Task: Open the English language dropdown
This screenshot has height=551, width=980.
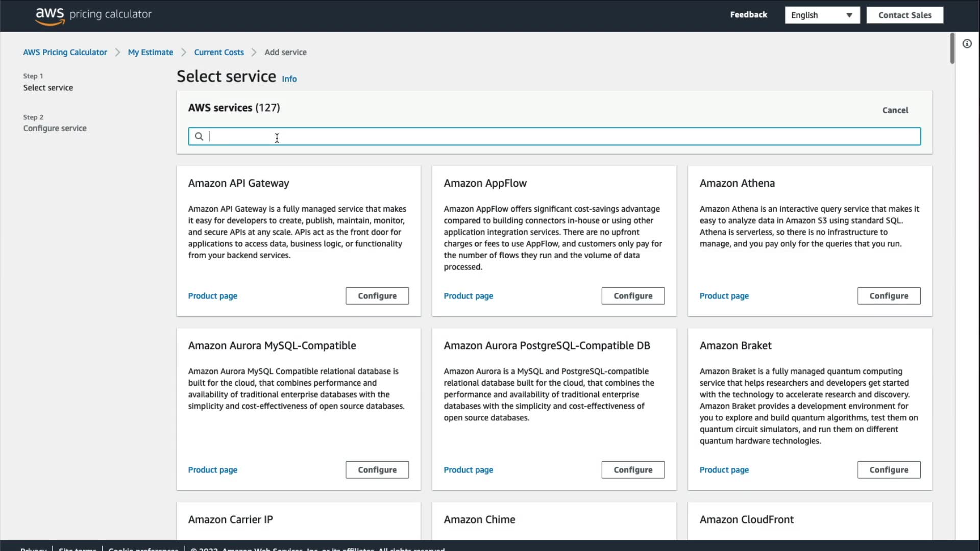Action: [x=822, y=15]
